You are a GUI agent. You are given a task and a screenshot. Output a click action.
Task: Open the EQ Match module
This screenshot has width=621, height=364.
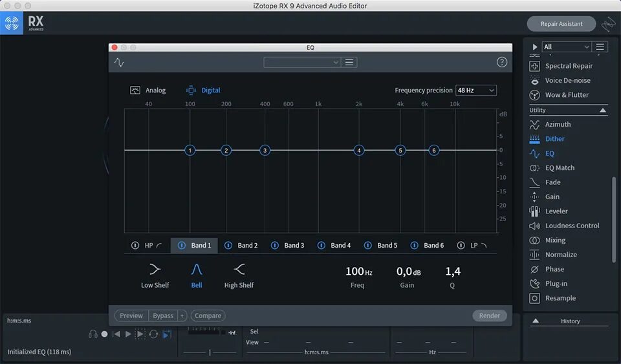pos(552,167)
